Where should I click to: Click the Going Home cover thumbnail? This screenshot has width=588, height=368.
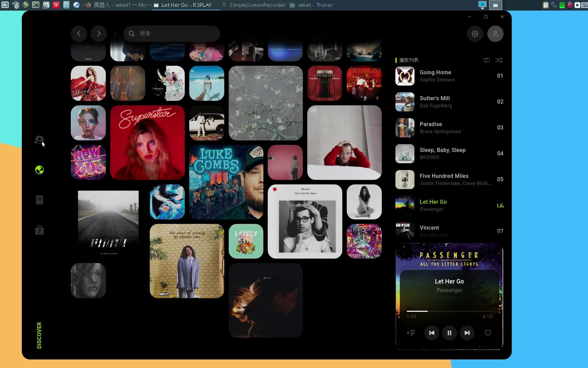pos(405,76)
